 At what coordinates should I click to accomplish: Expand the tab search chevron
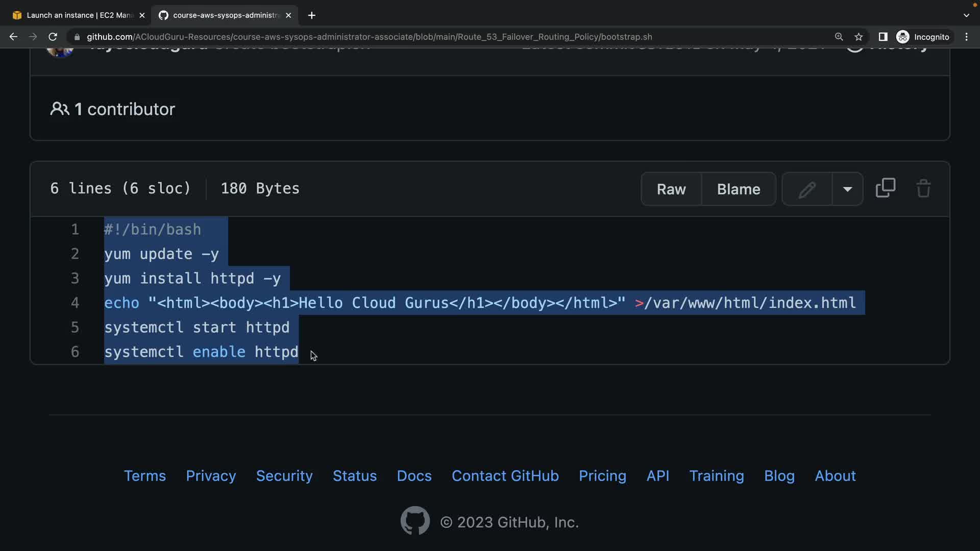(x=966, y=15)
